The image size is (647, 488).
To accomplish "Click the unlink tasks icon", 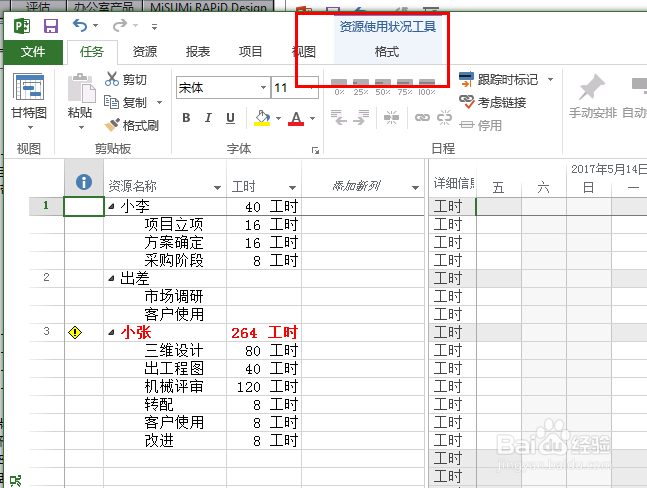I will coord(444,118).
